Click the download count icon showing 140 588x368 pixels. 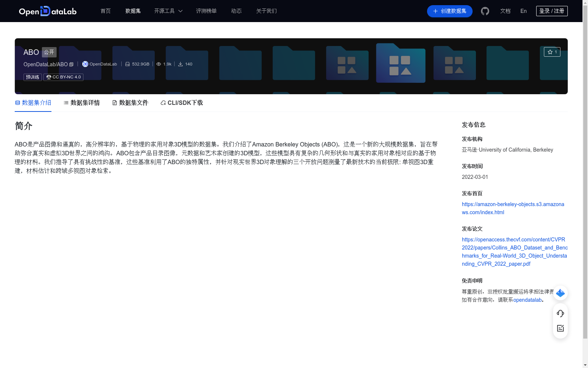180,64
